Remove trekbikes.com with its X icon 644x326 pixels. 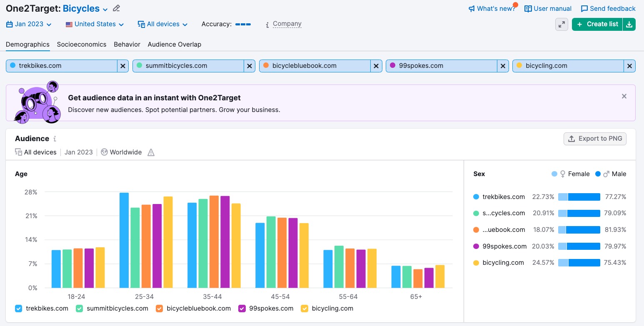tap(123, 66)
